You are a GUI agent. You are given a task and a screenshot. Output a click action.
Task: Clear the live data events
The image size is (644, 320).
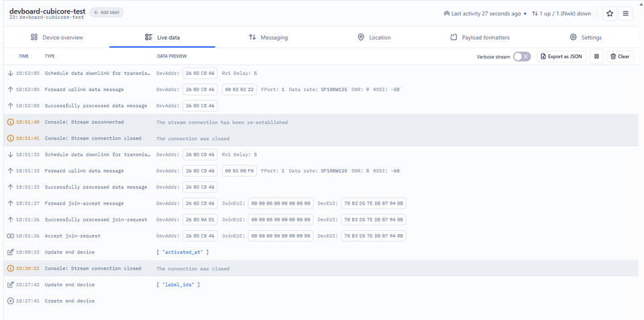click(x=620, y=57)
